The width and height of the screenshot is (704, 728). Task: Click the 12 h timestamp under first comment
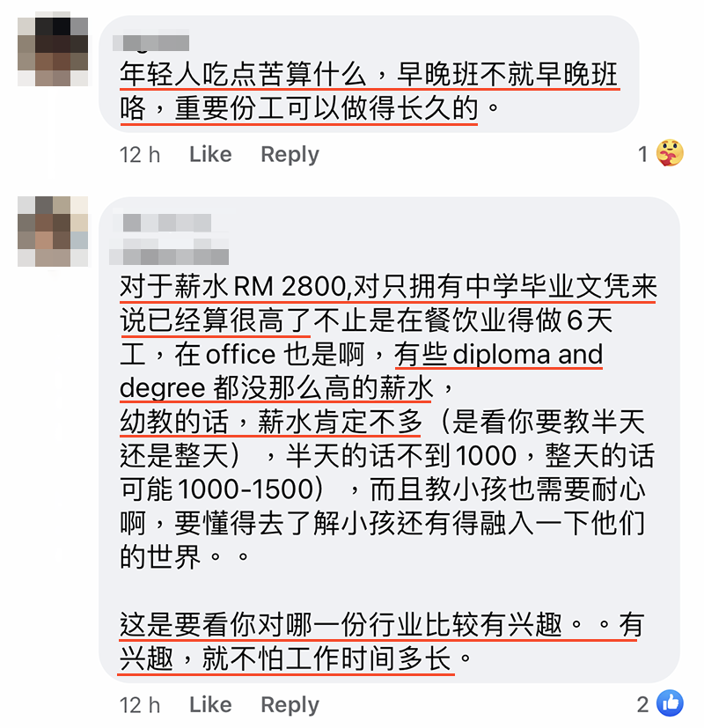tap(140, 155)
